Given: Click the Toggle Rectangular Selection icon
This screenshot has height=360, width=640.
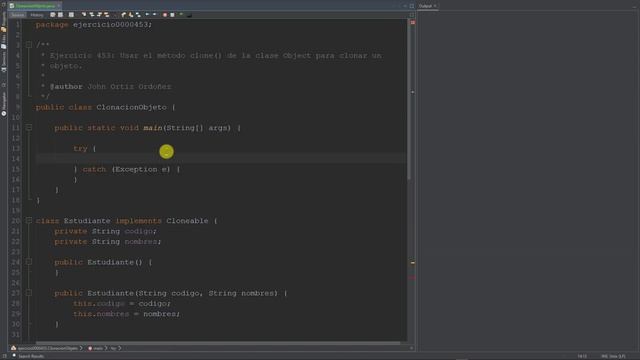Looking at the screenshot, I should [x=115, y=15].
